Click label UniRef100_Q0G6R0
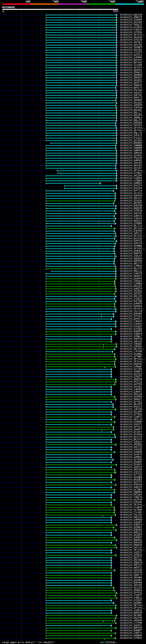146x644 pixels. [131, 580]
